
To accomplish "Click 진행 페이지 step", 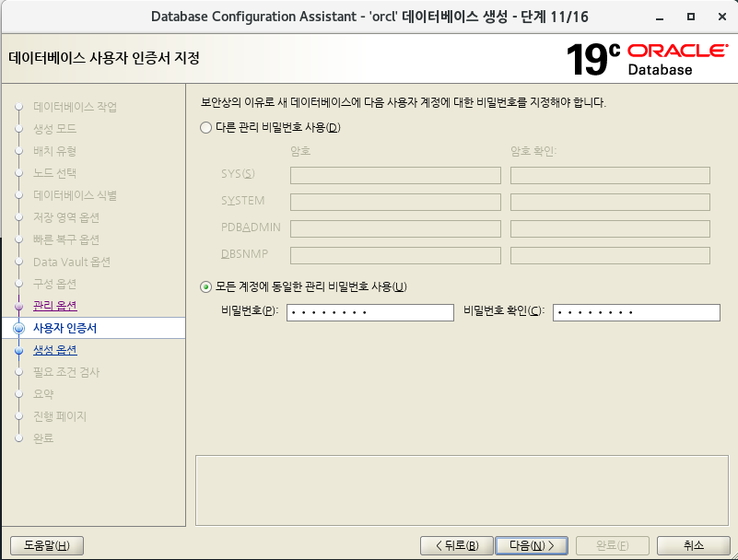I will pos(60,416).
